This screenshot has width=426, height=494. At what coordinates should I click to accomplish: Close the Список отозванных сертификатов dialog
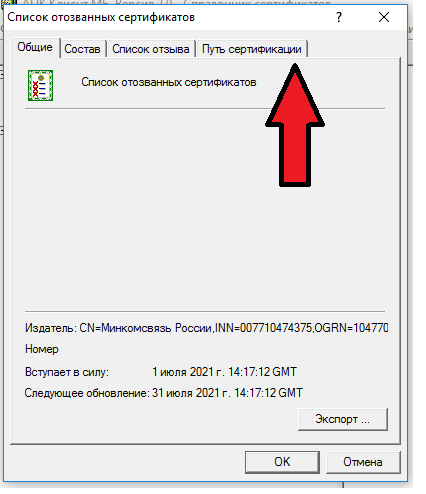(384, 17)
